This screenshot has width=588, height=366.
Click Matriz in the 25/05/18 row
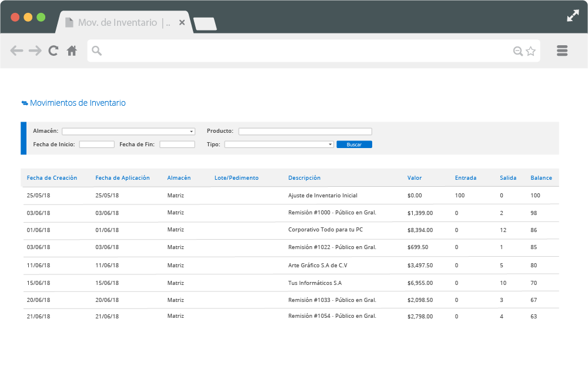[175, 196]
